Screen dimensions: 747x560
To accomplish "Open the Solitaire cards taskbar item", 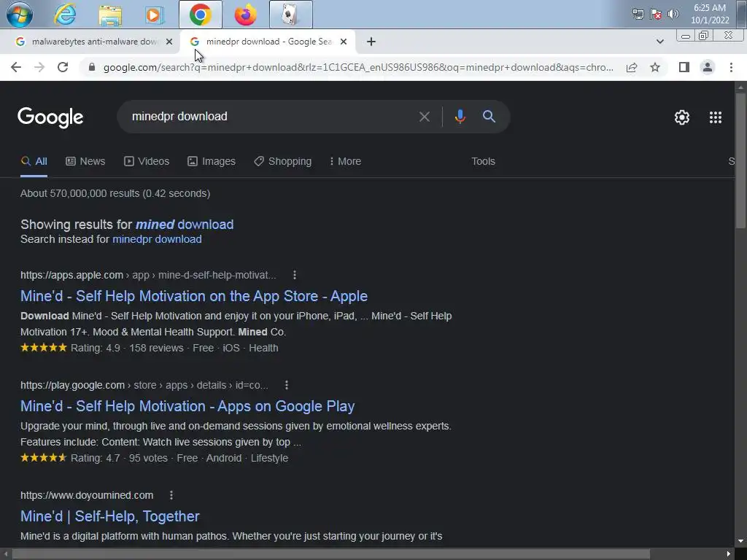I will coord(290,15).
